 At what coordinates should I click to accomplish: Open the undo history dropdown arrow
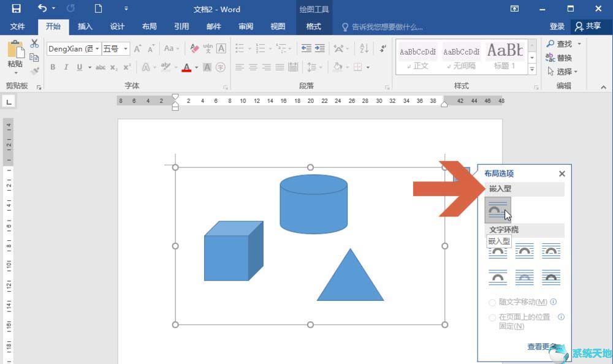53,8
